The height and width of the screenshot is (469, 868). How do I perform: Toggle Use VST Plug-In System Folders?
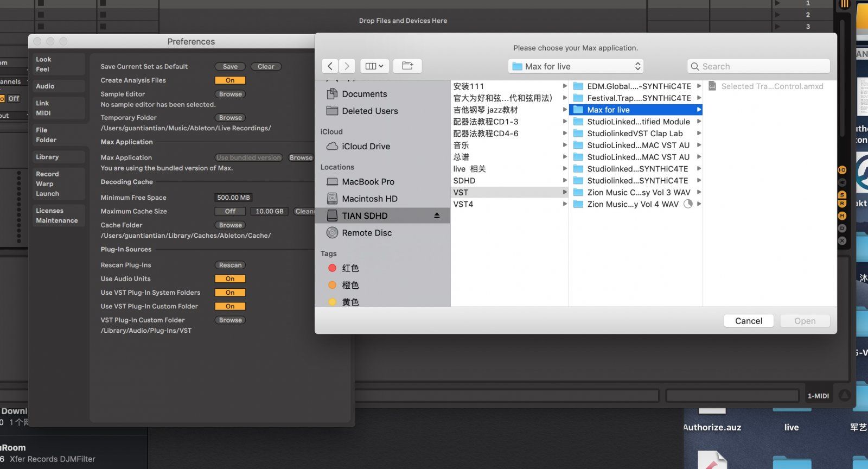point(231,293)
